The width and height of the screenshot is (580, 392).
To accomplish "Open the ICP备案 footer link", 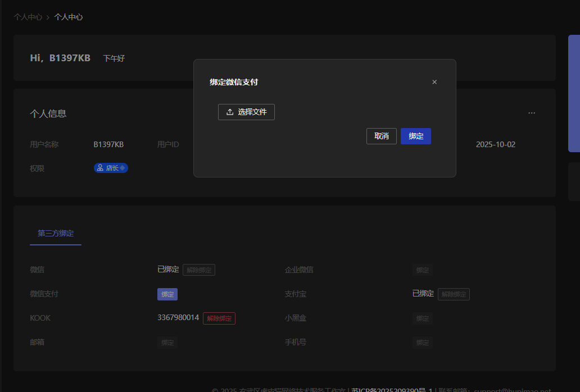I will pos(391,390).
